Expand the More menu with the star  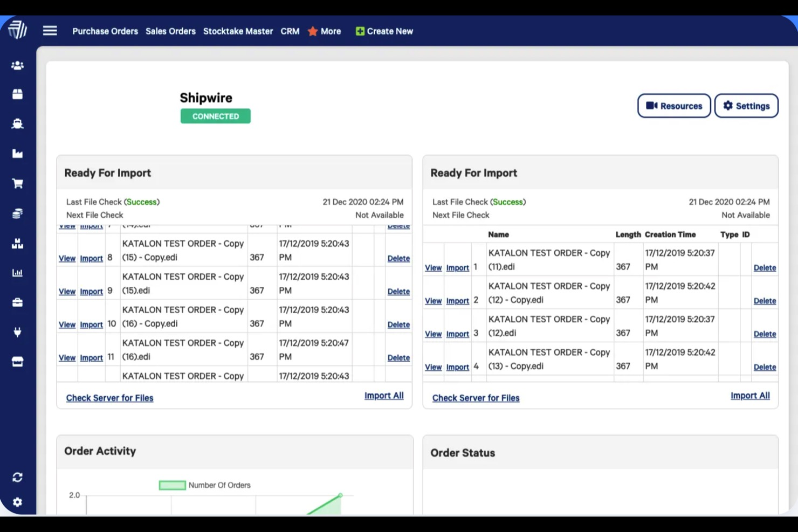click(x=324, y=31)
